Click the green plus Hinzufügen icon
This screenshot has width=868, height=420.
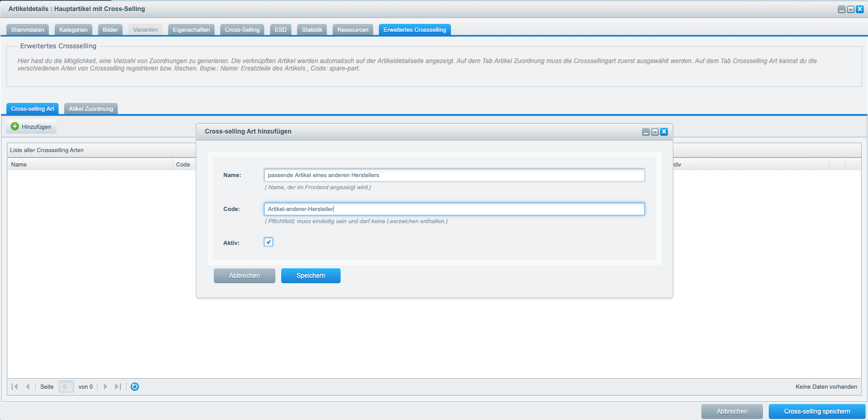pos(15,127)
